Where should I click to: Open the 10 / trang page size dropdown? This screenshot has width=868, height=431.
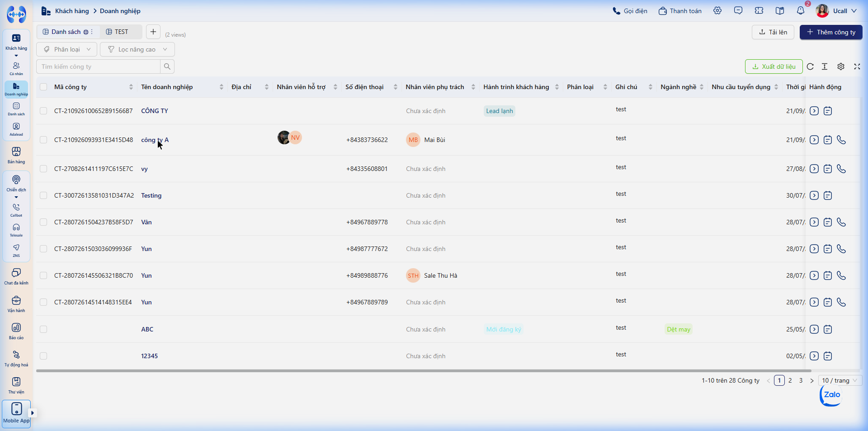(x=840, y=380)
